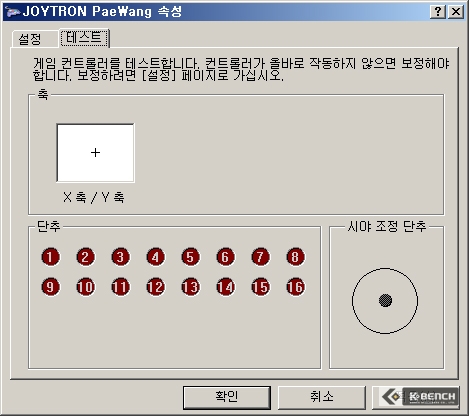
Task: Click button indicator number 15
Action: tap(261, 287)
